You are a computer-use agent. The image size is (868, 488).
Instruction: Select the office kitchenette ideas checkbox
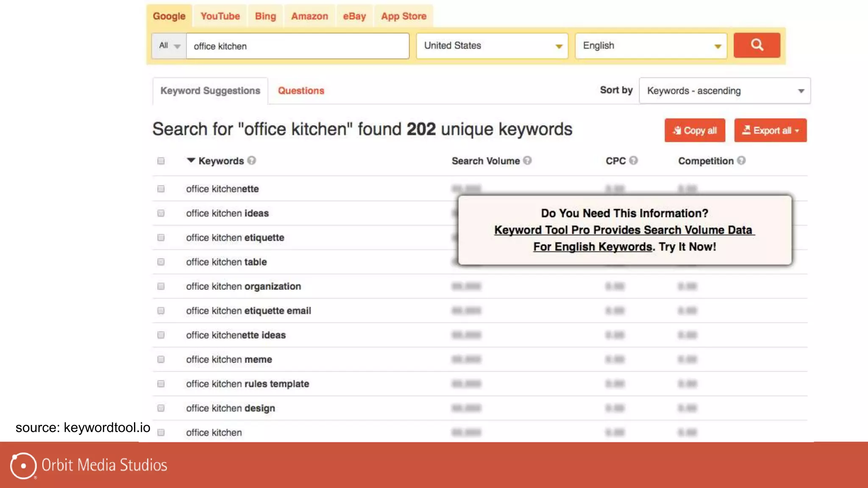(x=161, y=335)
